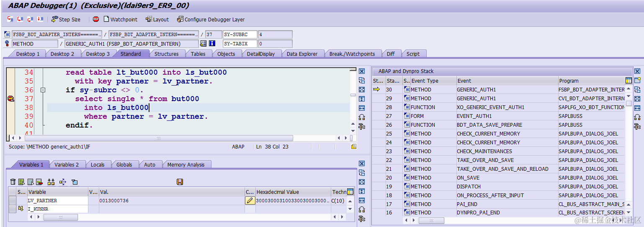
Task: Click the code editor horizontal scrollbar thumb
Action: (159, 138)
